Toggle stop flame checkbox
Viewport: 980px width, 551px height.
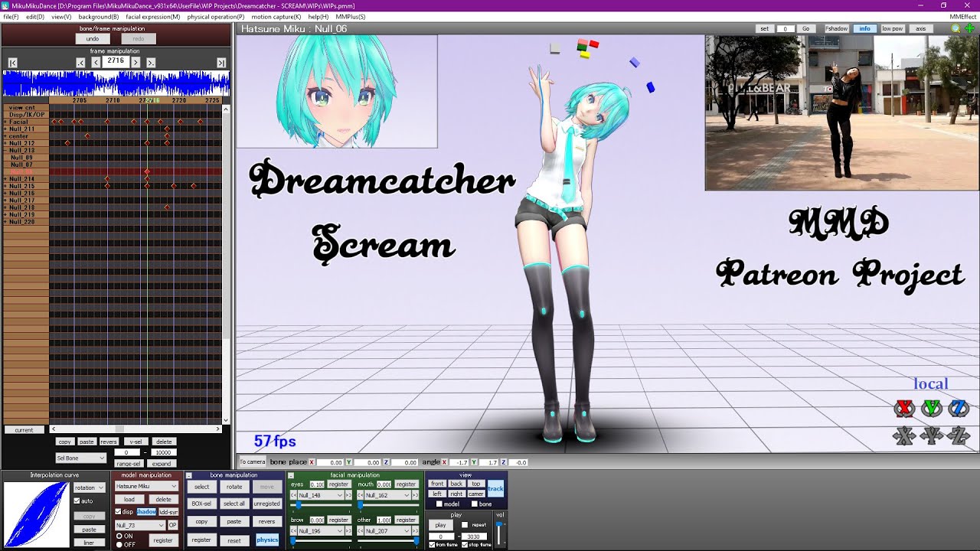pyautogui.click(x=465, y=544)
